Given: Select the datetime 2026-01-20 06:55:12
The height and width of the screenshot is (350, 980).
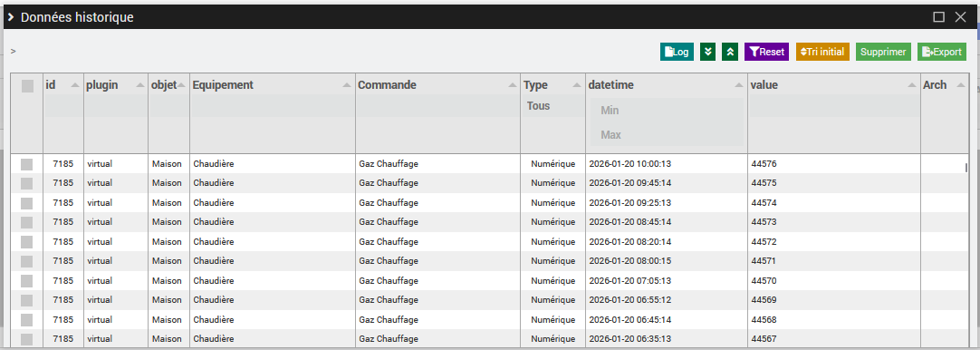Looking at the screenshot, I should (630, 300).
